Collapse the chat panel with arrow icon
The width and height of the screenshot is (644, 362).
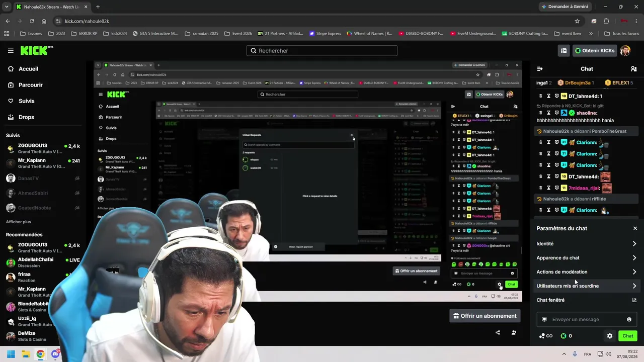point(540,69)
